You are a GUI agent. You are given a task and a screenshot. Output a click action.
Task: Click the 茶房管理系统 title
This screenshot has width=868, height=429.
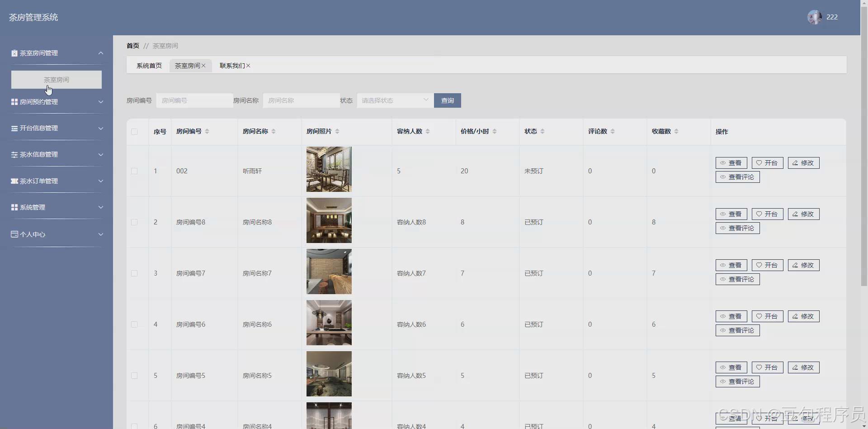pyautogui.click(x=33, y=17)
